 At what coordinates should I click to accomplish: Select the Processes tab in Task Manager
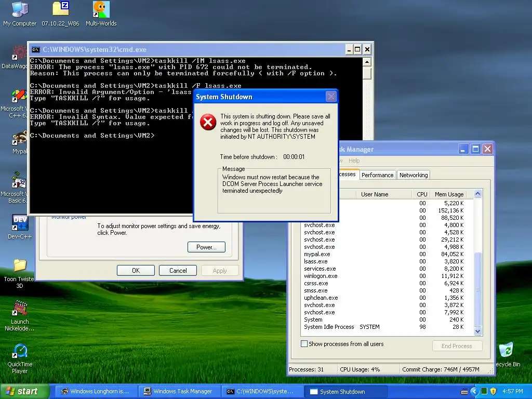[348, 174]
